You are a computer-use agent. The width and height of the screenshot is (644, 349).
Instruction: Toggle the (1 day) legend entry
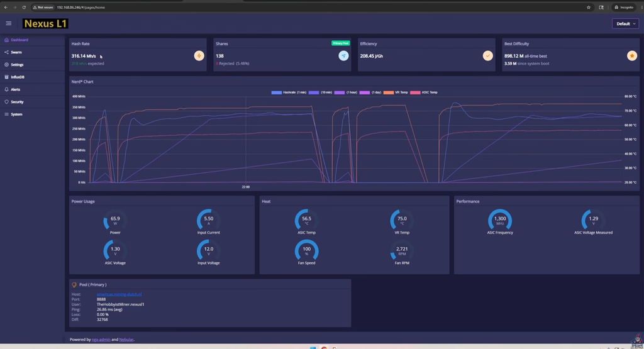pos(370,92)
